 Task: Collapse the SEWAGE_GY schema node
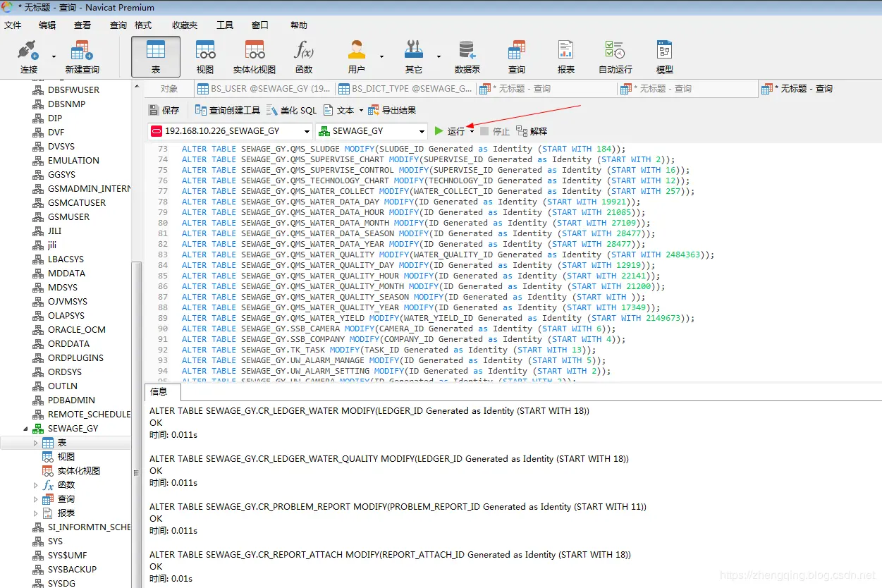26,428
